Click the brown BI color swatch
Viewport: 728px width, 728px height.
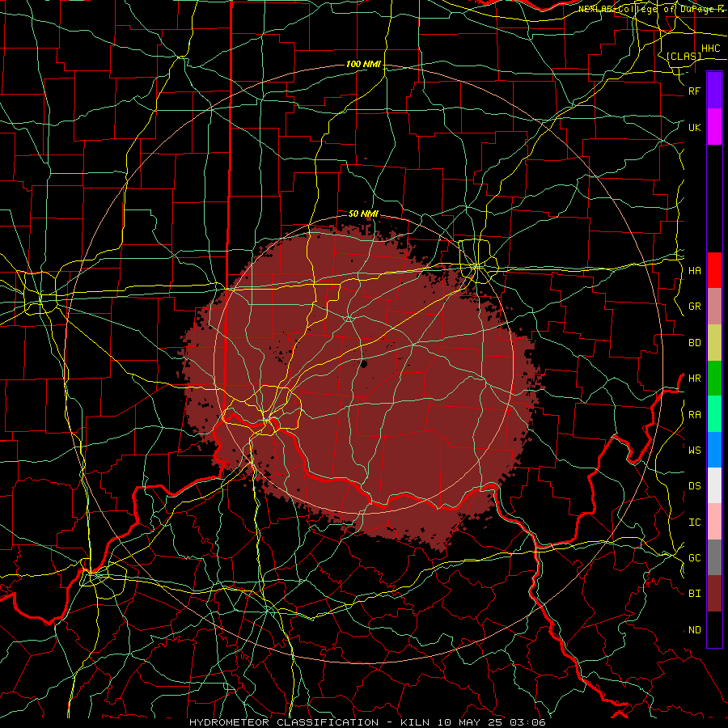coord(714,594)
